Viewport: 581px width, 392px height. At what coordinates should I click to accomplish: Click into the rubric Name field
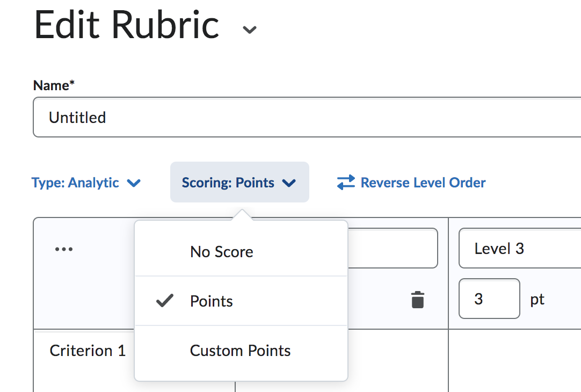(306, 117)
